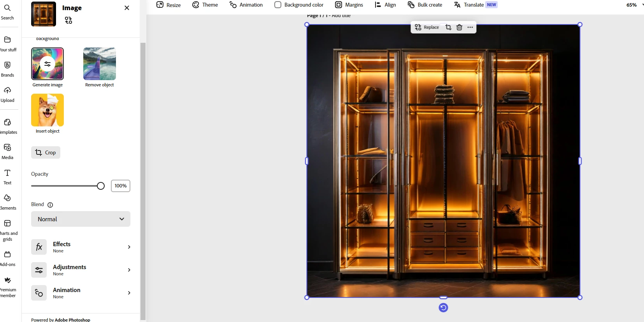The height and width of the screenshot is (322, 644).
Task: Expand the Animation section in panel
Action: click(x=81, y=293)
